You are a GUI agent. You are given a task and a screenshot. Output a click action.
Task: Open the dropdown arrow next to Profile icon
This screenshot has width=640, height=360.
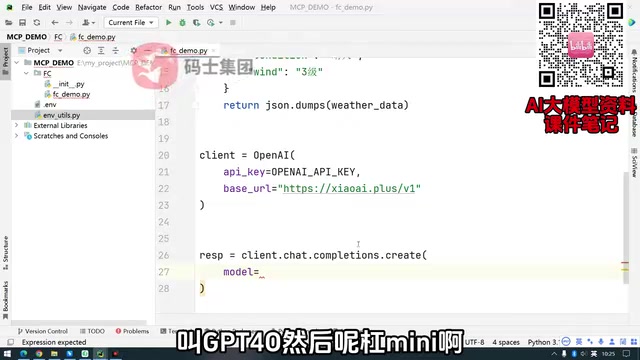(220, 22)
